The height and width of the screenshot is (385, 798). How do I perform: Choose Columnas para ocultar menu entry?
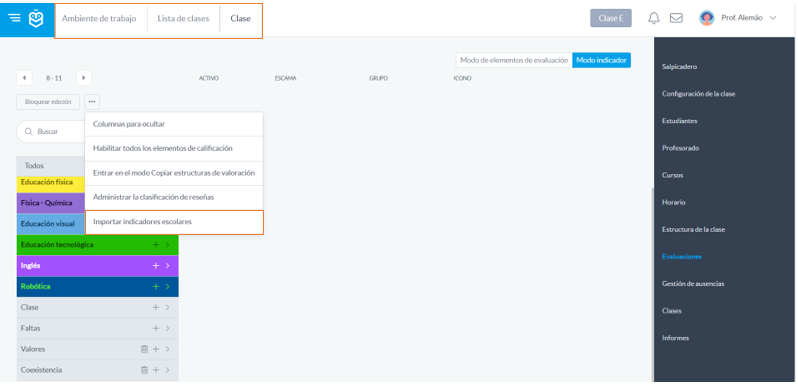174,124
